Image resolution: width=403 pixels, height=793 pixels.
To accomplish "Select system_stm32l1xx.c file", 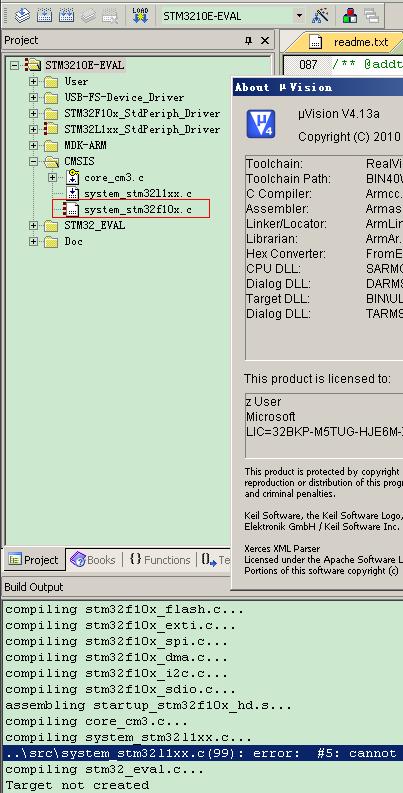I will (138, 194).
